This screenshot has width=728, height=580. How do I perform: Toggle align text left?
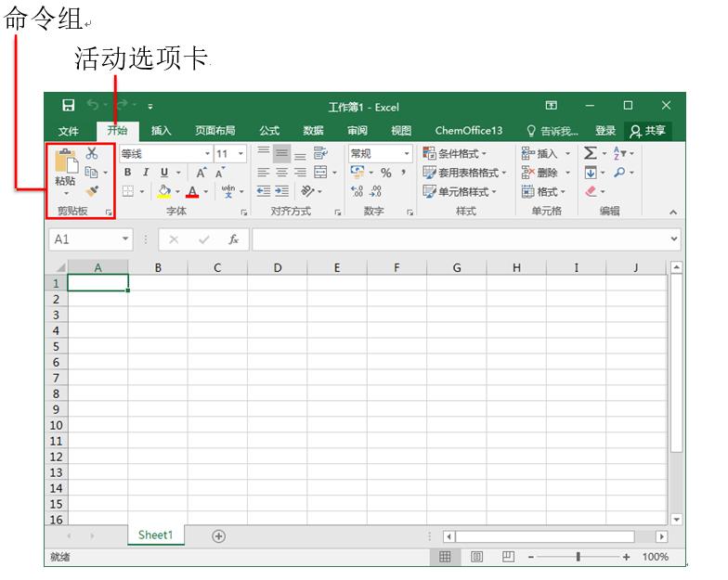tap(264, 173)
